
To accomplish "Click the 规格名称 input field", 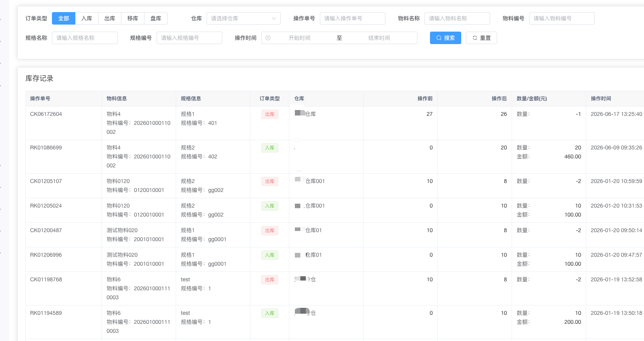I will coord(85,38).
